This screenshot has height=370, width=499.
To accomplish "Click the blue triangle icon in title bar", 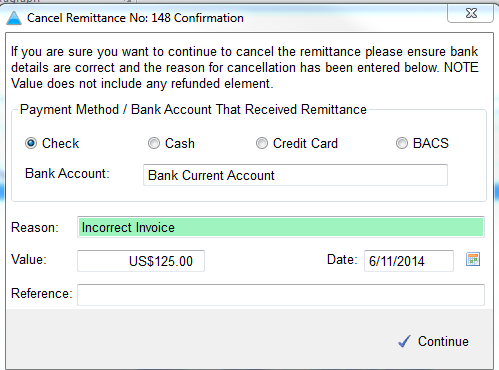I will click(x=14, y=18).
